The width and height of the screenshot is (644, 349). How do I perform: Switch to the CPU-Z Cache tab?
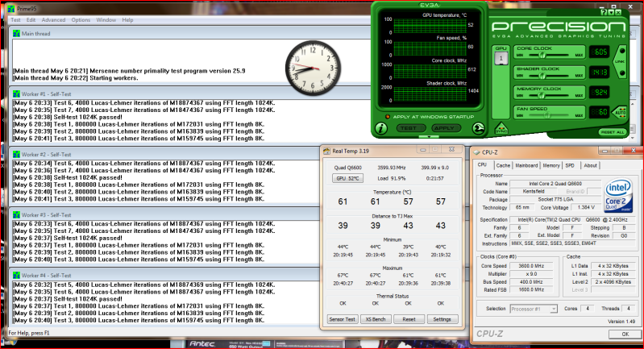click(x=503, y=165)
